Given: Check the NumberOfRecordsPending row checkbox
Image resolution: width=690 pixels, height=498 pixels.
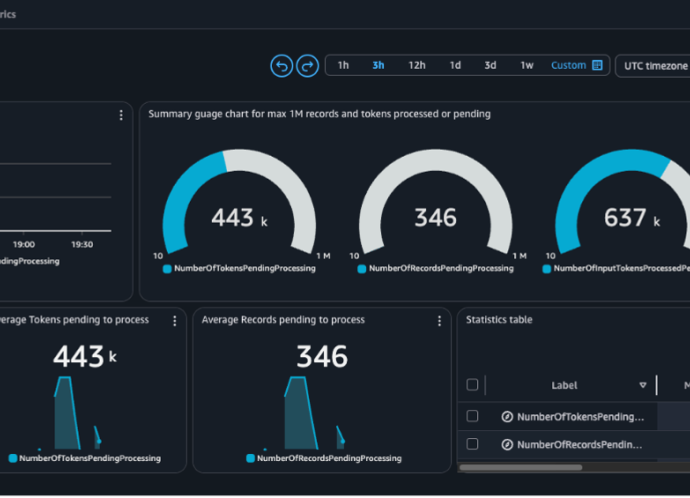Looking at the screenshot, I should click(473, 444).
